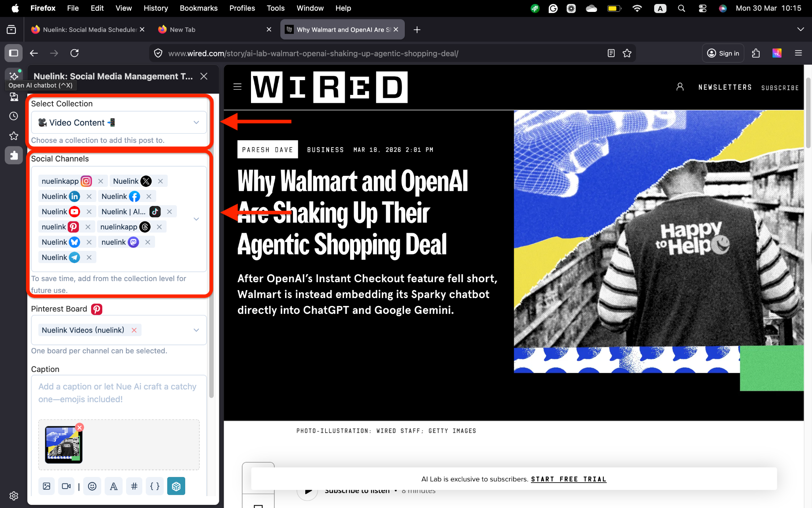Click the hashtag icon in caption toolbar
The width and height of the screenshot is (812, 508).
tap(134, 486)
